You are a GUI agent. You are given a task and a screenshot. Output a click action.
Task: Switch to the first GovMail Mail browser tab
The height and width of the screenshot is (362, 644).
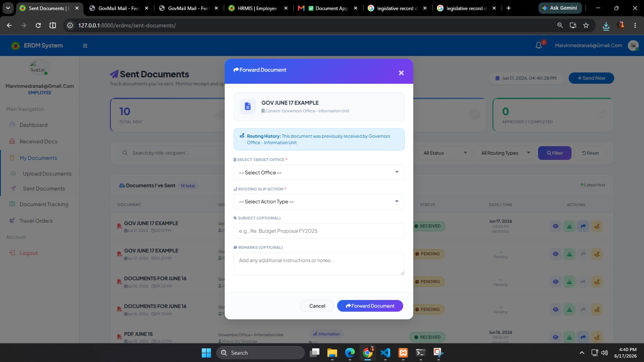point(119,8)
